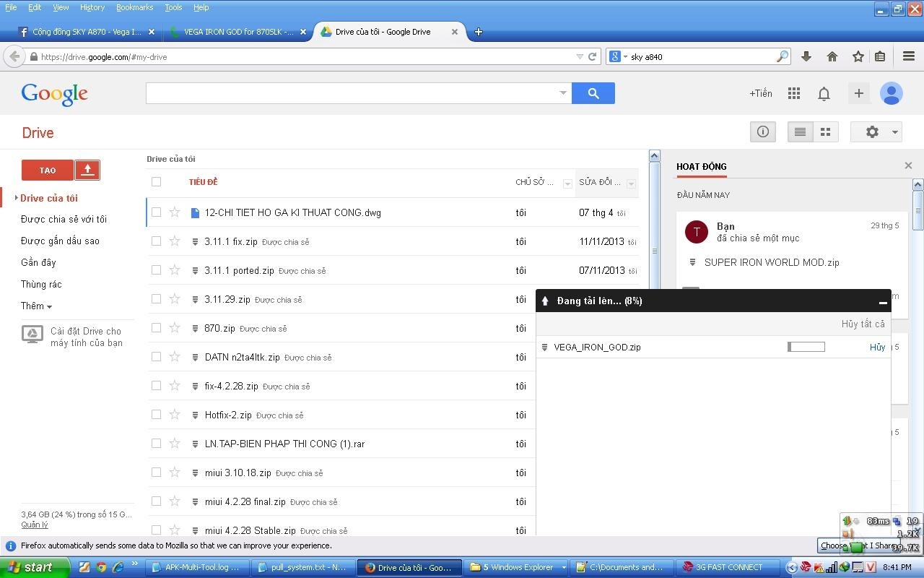Toggle the select-all checkbox in header
Image resolution: width=924 pixels, height=578 pixels.
click(x=156, y=182)
